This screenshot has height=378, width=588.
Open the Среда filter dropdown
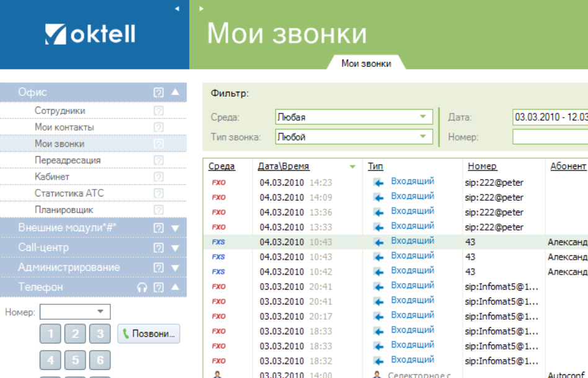coord(423,116)
